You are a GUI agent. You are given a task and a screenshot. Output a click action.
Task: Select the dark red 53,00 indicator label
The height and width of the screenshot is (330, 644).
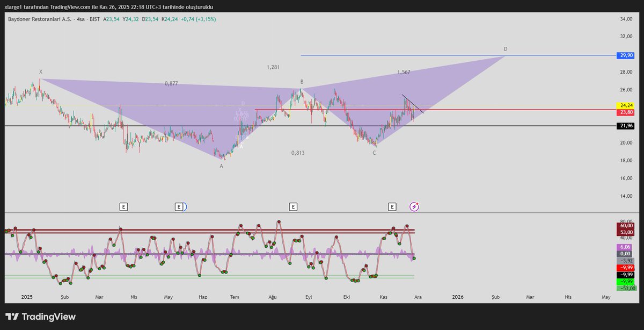tap(626, 233)
